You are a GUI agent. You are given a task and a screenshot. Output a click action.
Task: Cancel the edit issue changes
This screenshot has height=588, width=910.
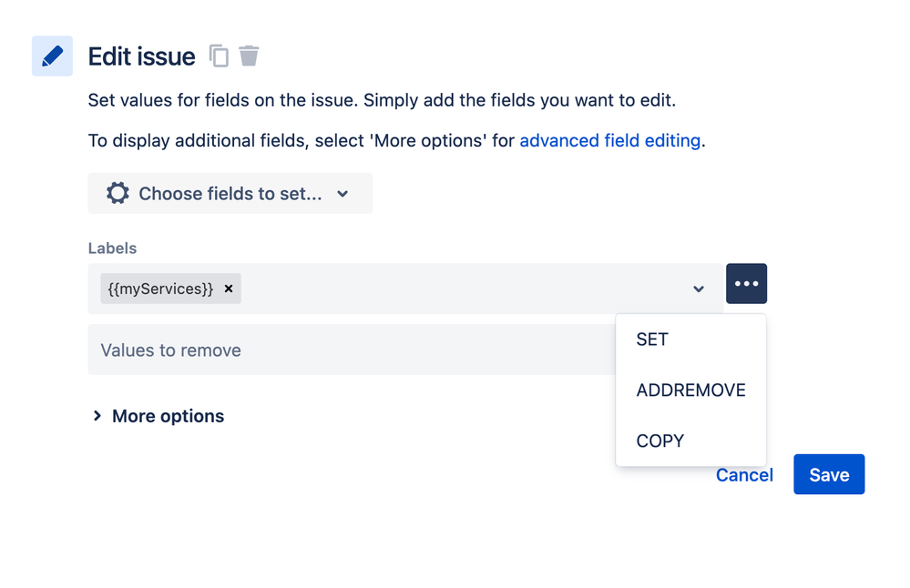(x=744, y=475)
